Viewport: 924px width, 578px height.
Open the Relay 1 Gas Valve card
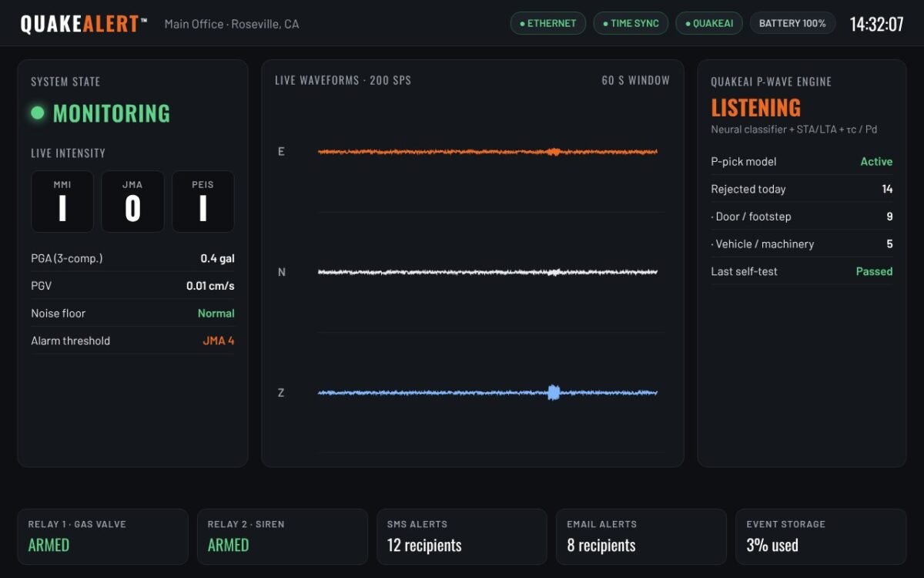[102, 536]
